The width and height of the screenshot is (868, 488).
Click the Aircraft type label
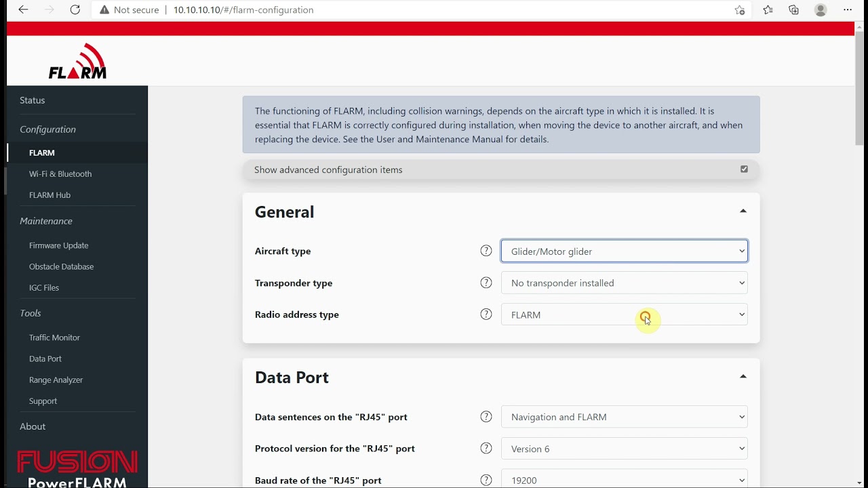pyautogui.click(x=283, y=251)
